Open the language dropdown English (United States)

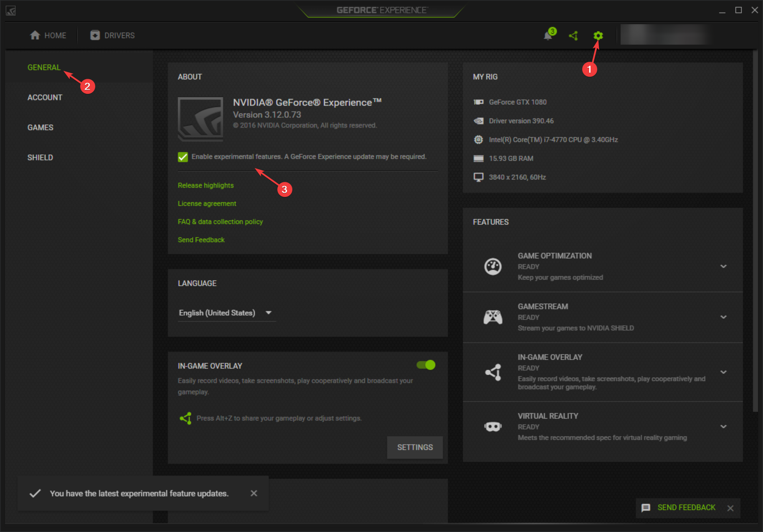[227, 313]
